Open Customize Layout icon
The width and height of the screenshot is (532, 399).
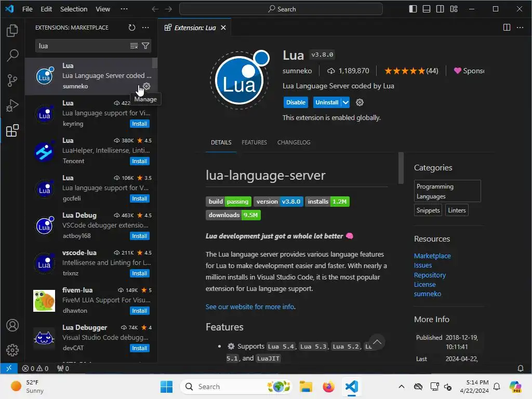[x=454, y=9]
